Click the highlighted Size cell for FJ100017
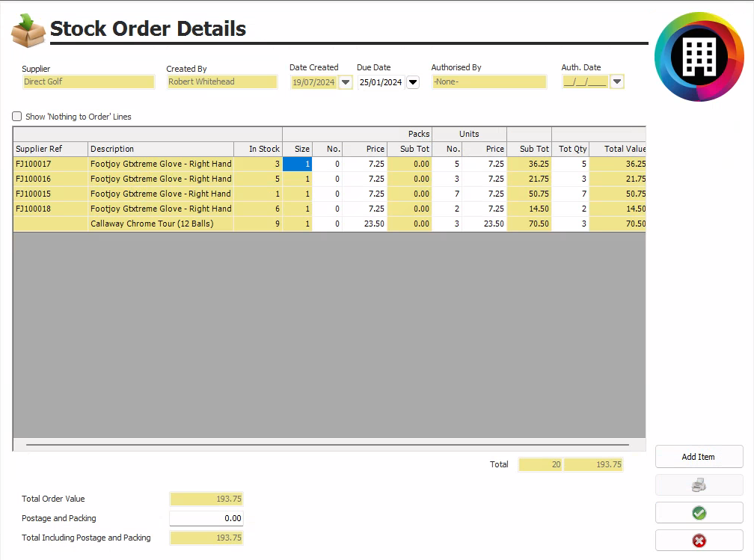The height and width of the screenshot is (560, 754). 297,164
